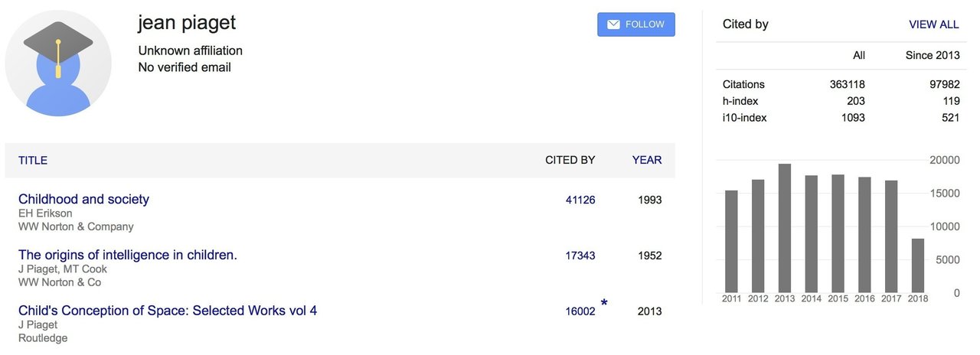Open View All citations link
The width and height of the screenshot is (980, 355).
(933, 24)
